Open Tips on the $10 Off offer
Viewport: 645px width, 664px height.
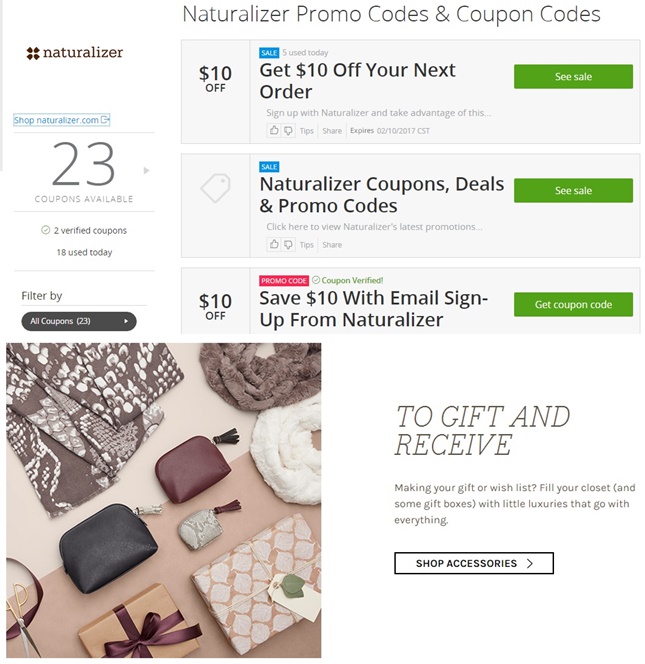(307, 131)
